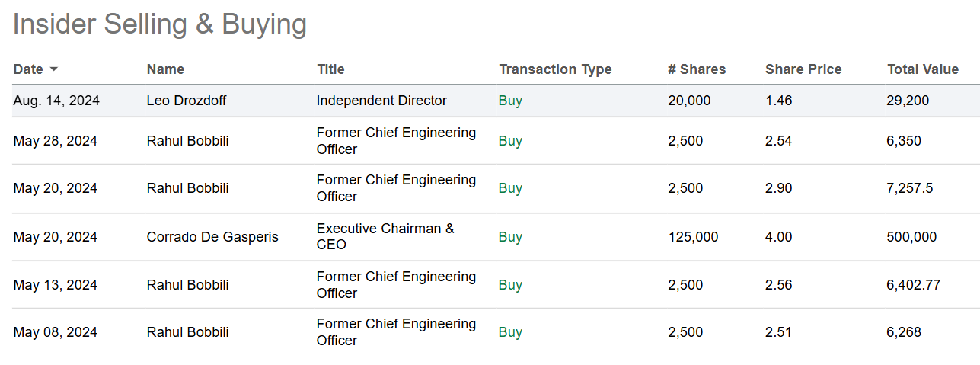
Task: Click Rahul Bobbili in May 28 row
Action: tap(187, 141)
